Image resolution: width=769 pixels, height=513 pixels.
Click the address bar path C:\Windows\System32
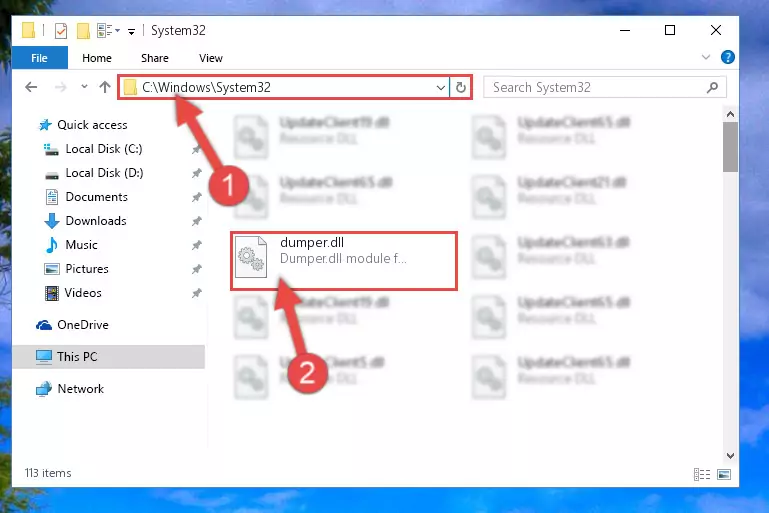click(x=206, y=87)
